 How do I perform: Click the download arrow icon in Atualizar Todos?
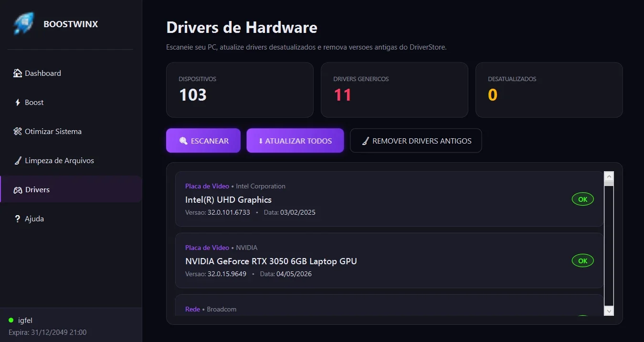click(261, 141)
